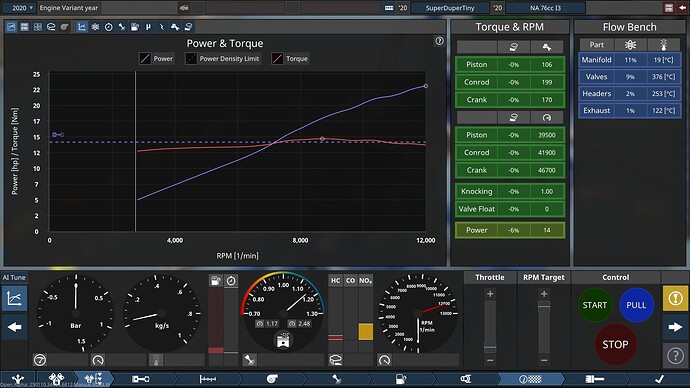Select the HC emissions tab

(335, 281)
